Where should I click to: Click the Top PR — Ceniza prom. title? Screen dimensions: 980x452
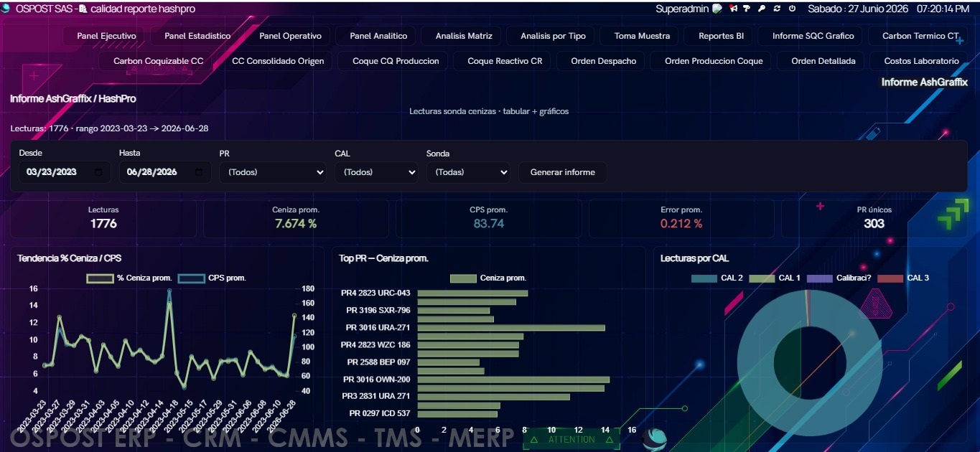point(383,258)
